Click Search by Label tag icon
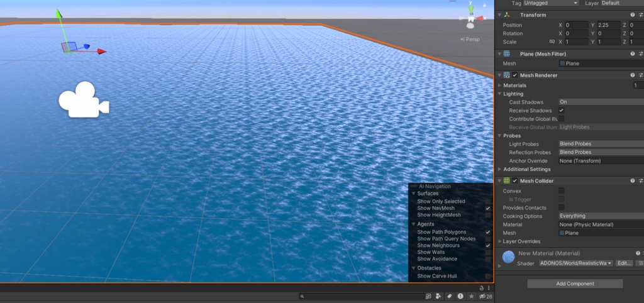This screenshot has width=644, height=303. pos(450,297)
